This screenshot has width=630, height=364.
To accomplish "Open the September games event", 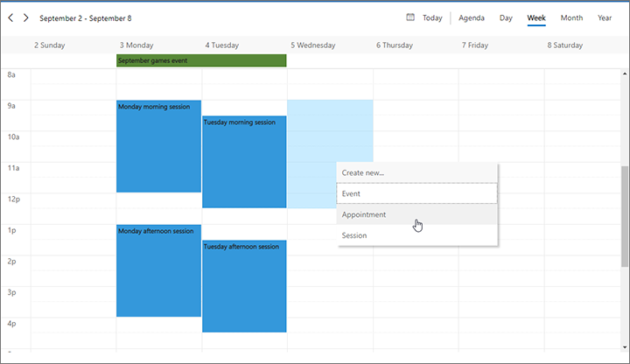I will [201, 60].
